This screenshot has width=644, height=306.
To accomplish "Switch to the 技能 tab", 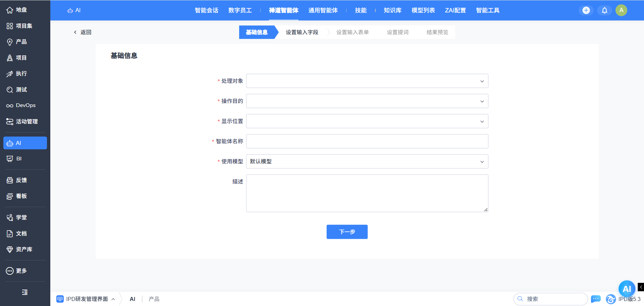I will pos(361,10).
